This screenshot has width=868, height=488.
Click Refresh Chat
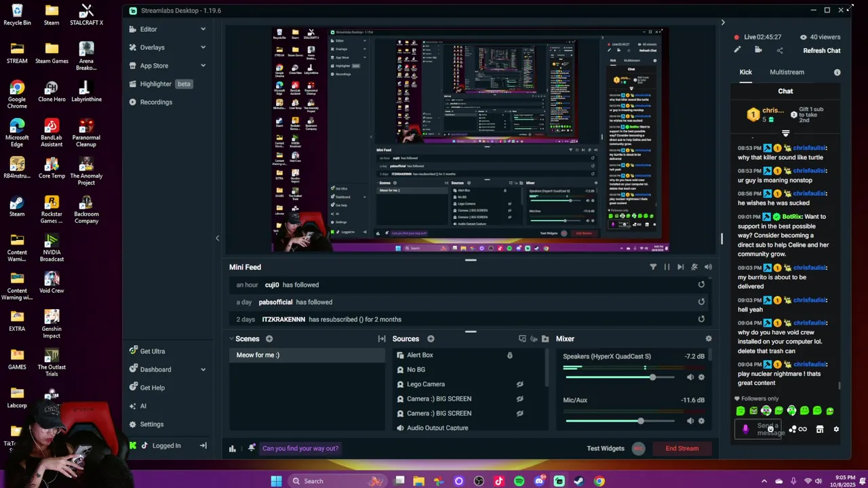tap(822, 51)
